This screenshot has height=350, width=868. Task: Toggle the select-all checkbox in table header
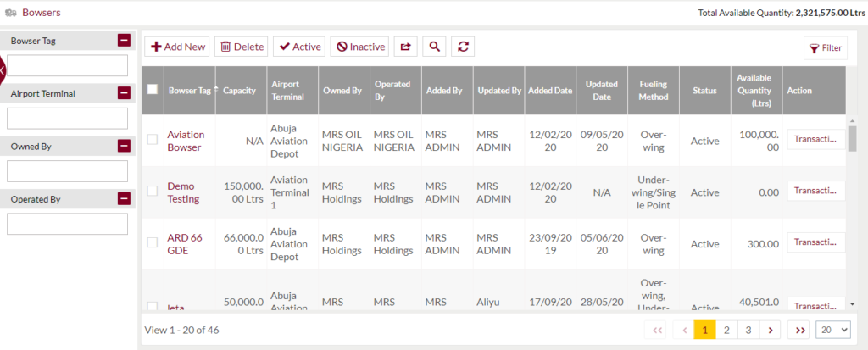[x=153, y=89]
